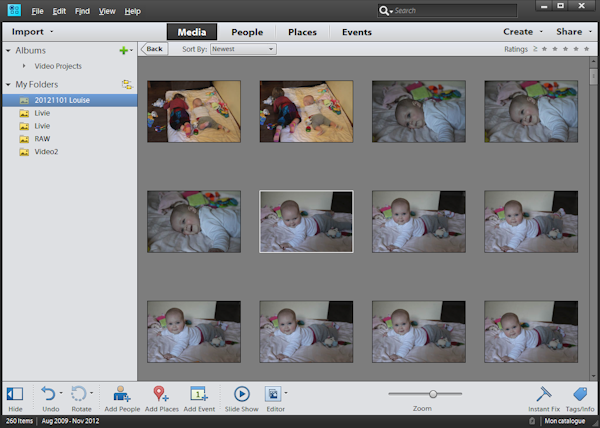Image resolution: width=600 pixels, height=428 pixels.
Task: Open the Sort By dropdown
Action: point(243,48)
